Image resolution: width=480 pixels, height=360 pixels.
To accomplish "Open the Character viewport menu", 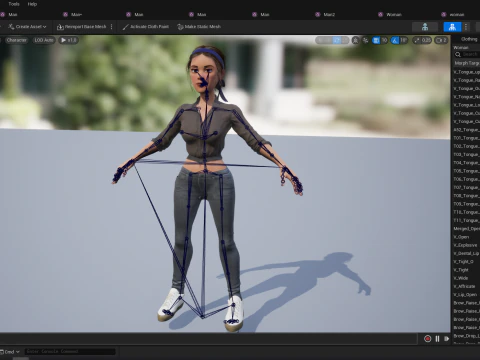I will click(x=16, y=40).
